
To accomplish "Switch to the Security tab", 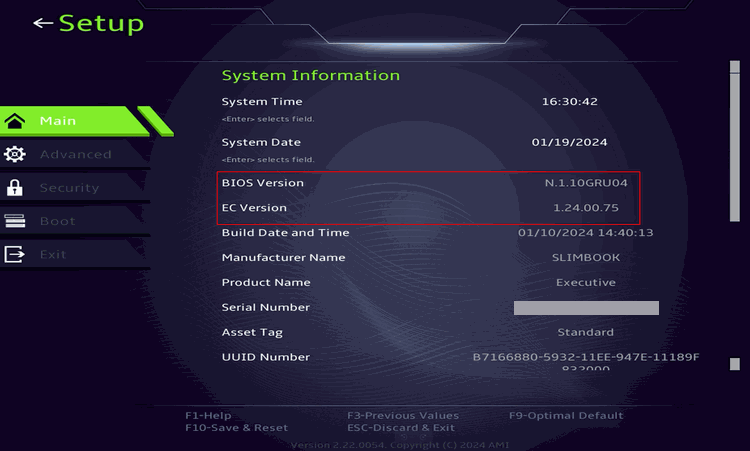I will pyautogui.click(x=69, y=188).
